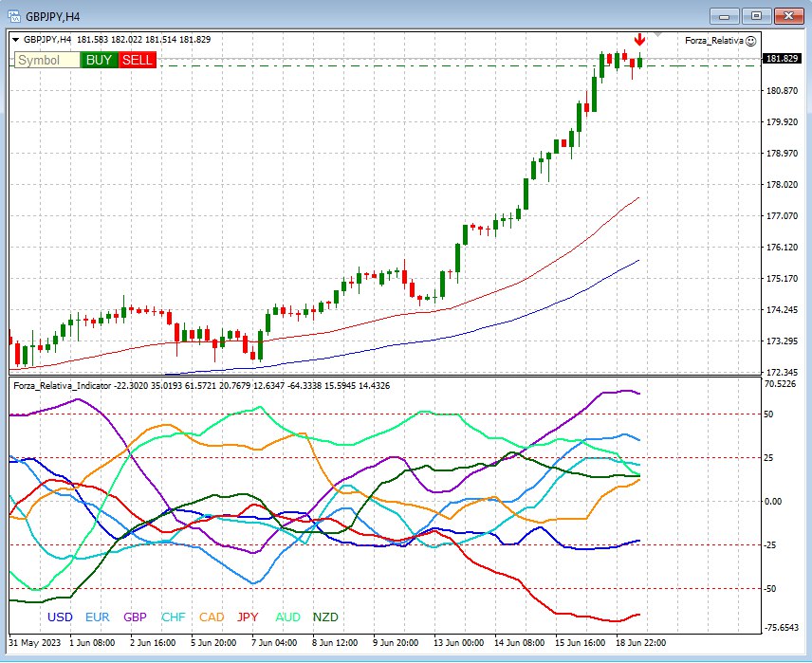Image resolution: width=812 pixels, height=663 pixels.
Task: Click the Symbol input field
Action: tap(47, 60)
